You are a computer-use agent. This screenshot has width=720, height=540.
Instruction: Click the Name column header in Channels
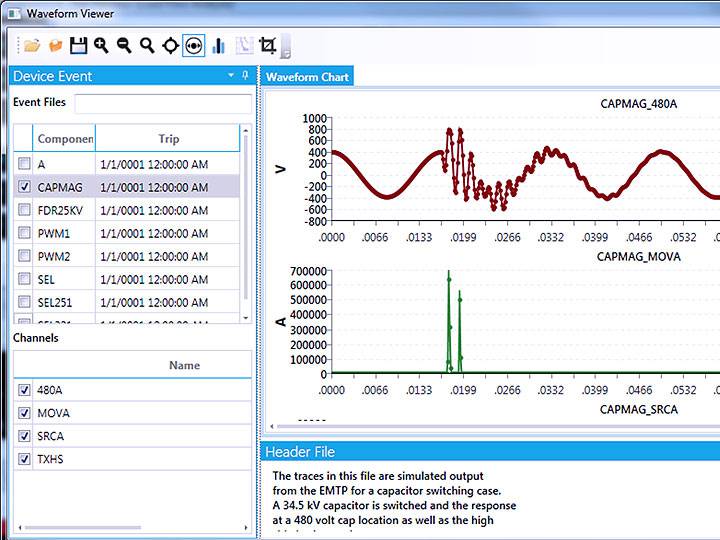(x=184, y=365)
